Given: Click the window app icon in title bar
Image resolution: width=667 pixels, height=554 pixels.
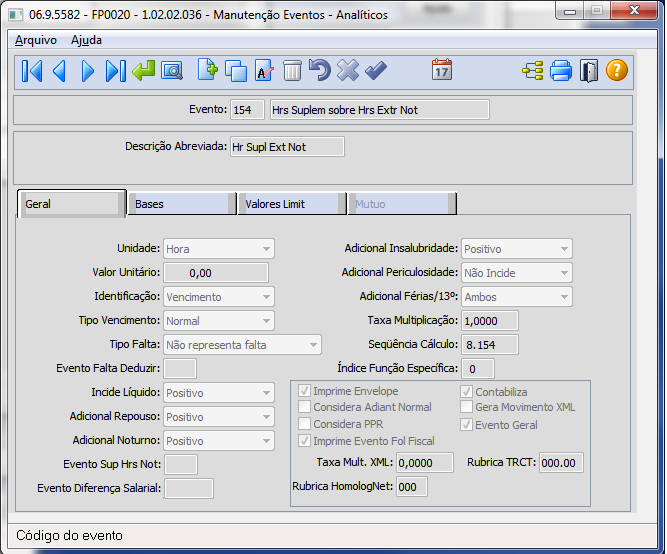Looking at the screenshot, I should click(x=16, y=15).
